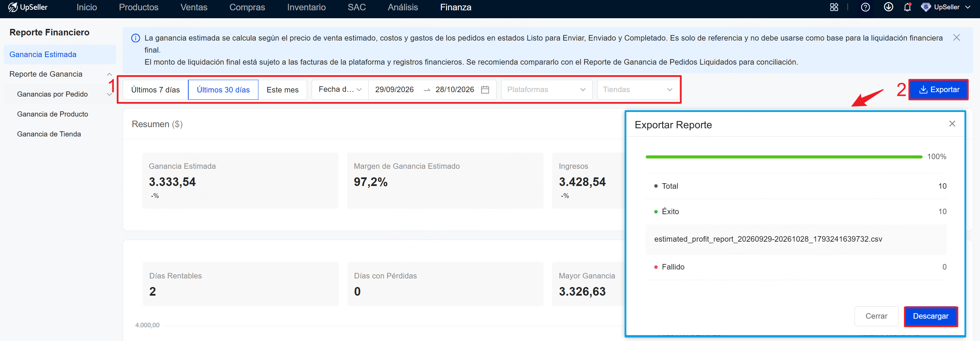Open the notifications bell
Image resolution: width=980 pixels, height=341 pixels.
(x=907, y=7)
